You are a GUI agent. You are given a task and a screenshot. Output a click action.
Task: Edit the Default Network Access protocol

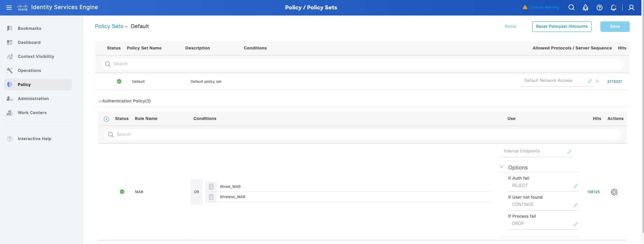point(590,81)
